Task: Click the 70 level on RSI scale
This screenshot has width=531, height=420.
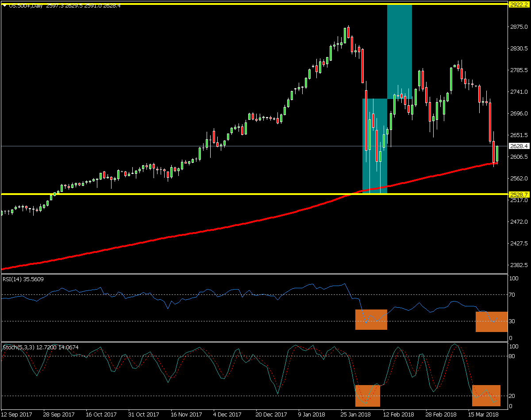Action: click(x=513, y=294)
